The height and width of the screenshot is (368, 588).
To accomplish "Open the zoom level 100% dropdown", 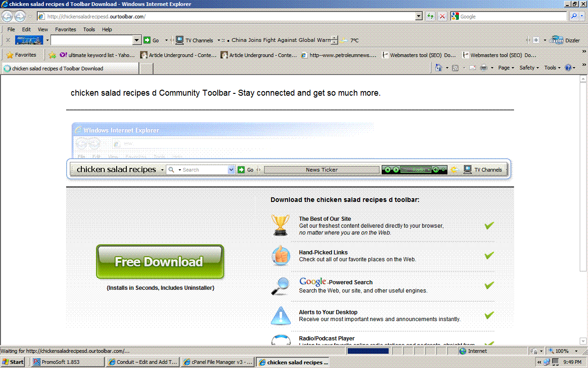I will (576, 351).
